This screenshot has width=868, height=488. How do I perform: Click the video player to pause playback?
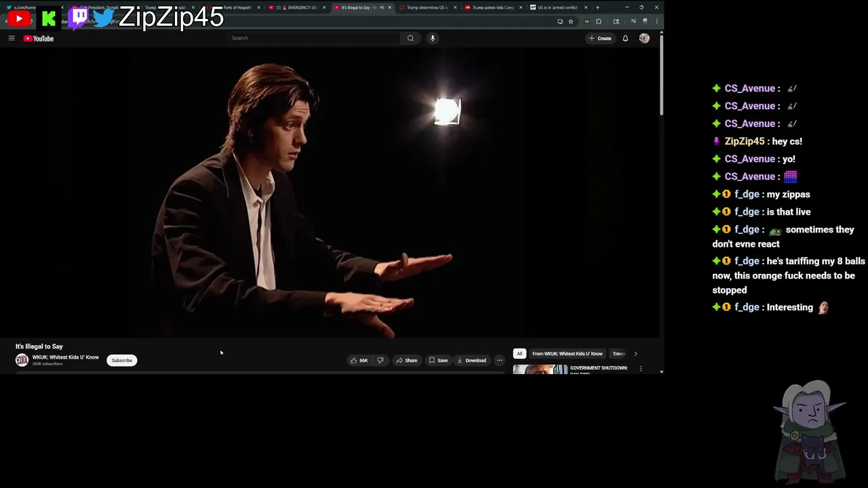click(x=330, y=193)
